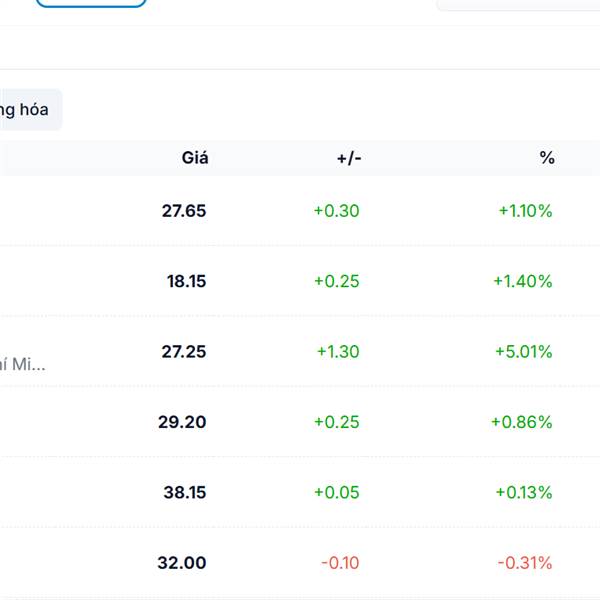
Task: Focus the input field at top right
Action: pyautogui.click(x=518, y=4)
